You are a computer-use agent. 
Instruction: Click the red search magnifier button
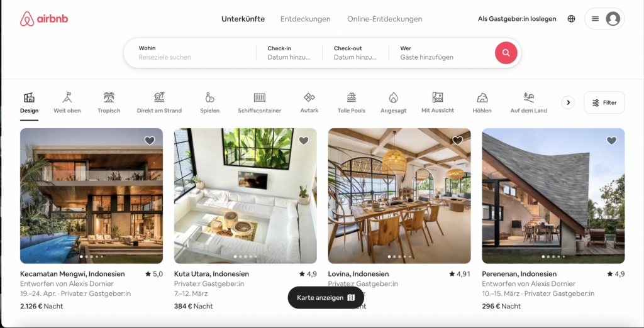point(506,53)
